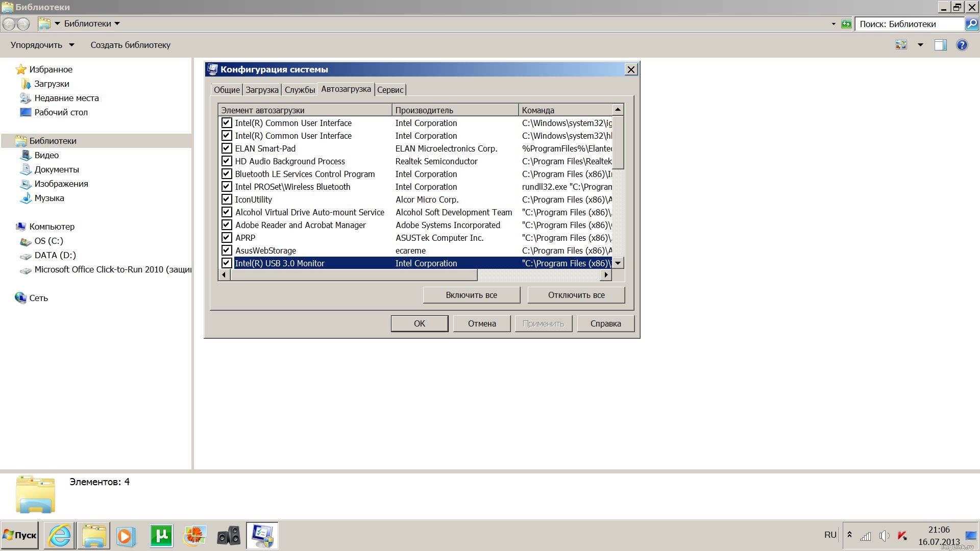Click the speakers icon in taskbar
Image resolution: width=980 pixels, height=551 pixels.
pyautogui.click(x=228, y=536)
